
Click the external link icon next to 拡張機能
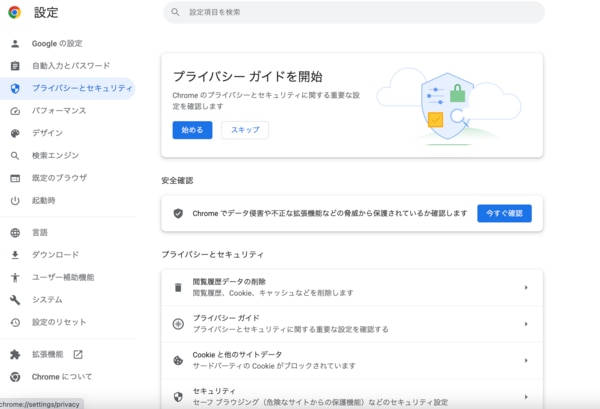click(78, 355)
